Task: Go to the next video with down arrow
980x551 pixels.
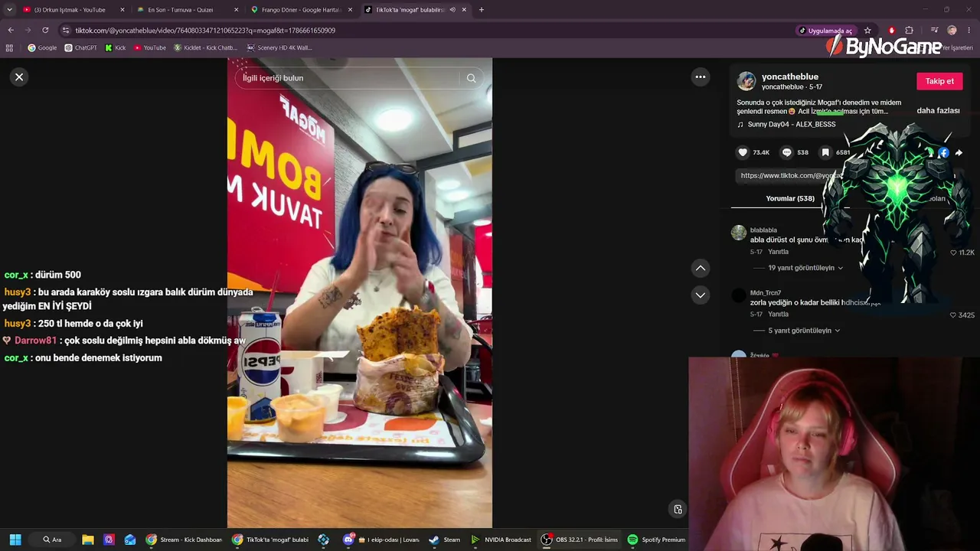Action: pos(700,295)
